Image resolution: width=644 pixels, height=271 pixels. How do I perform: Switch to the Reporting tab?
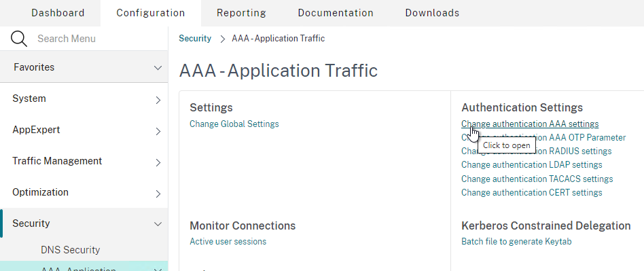coord(242,13)
